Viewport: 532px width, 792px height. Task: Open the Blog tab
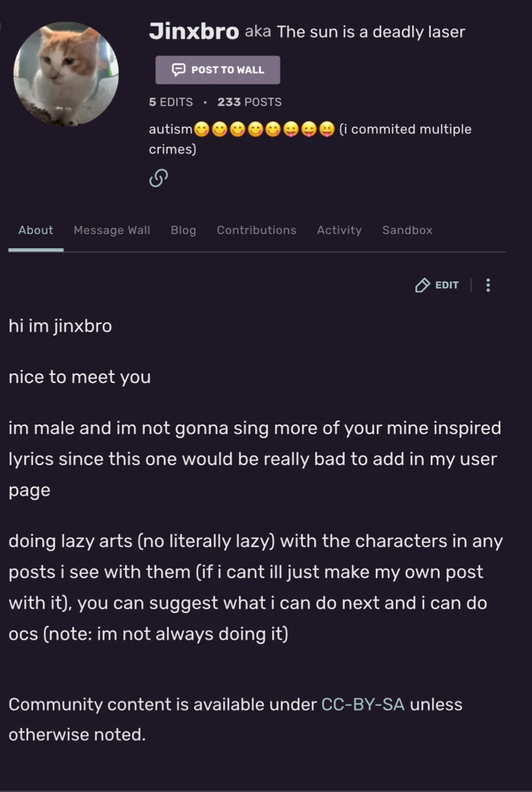point(183,230)
